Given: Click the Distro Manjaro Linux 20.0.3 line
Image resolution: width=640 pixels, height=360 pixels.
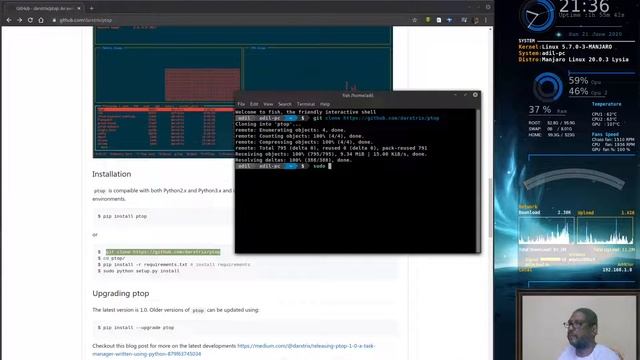Looking at the screenshot, I should tap(573, 60).
